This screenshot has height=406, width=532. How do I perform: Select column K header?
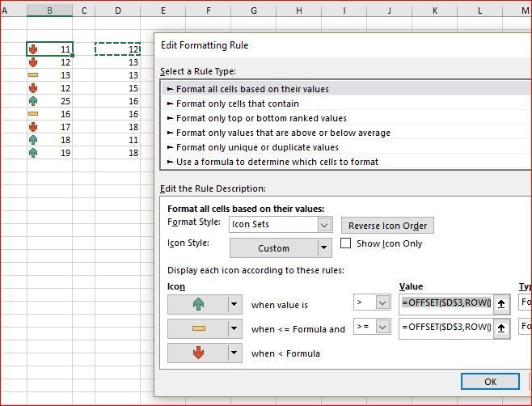coord(435,11)
